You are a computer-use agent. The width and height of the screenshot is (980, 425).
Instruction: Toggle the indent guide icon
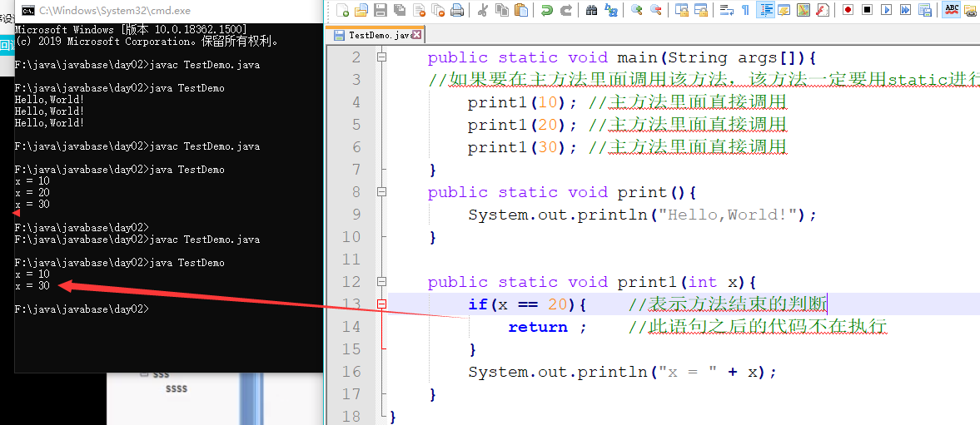tap(765, 10)
